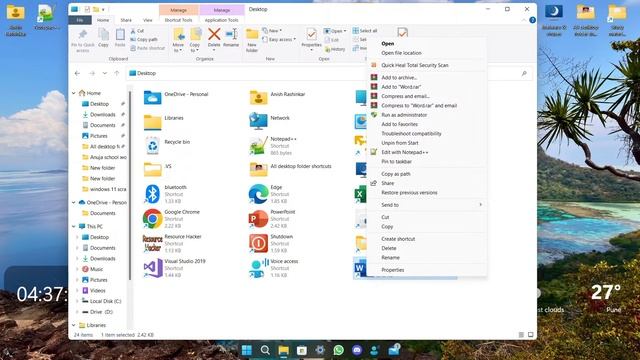Click Select all in the ribbon

365,31
